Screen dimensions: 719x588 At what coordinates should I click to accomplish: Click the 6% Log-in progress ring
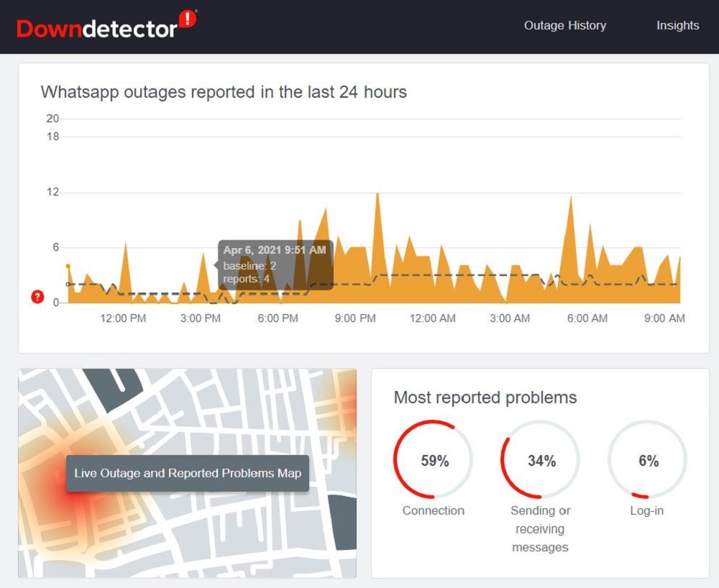pos(647,459)
